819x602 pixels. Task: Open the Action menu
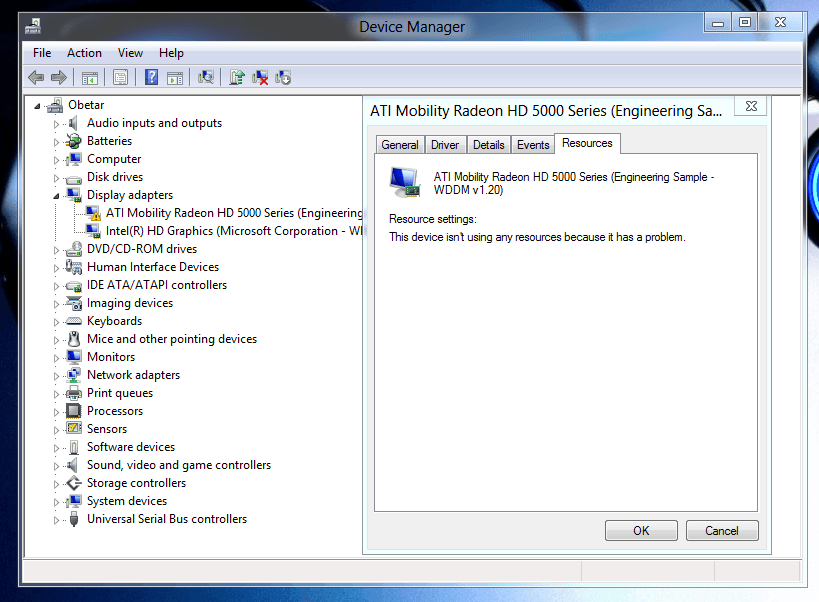point(84,53)
